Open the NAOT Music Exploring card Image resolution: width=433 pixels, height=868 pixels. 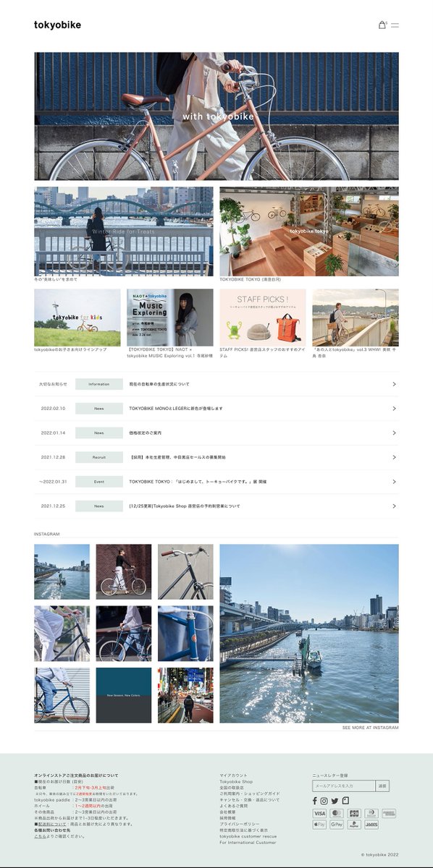[170, 318]
